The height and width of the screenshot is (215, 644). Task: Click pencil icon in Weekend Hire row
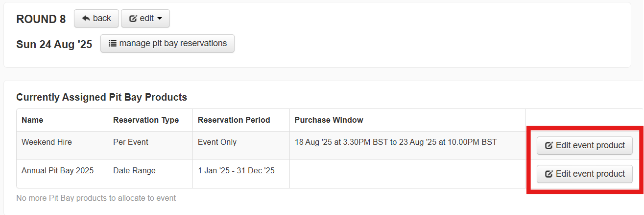click(x=549, y=145)
